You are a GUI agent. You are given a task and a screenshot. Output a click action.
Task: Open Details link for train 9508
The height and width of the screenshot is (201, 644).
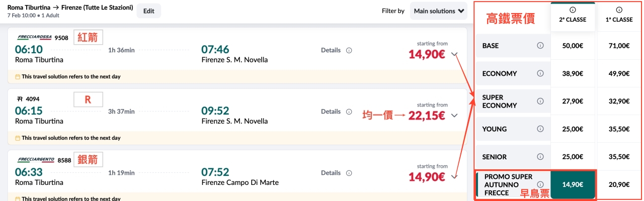(331, 50)
